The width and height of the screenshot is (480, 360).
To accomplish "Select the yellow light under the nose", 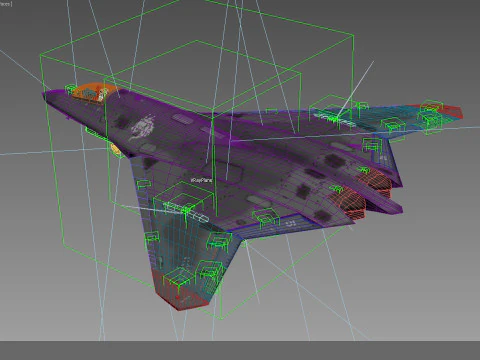I will 116,149.
